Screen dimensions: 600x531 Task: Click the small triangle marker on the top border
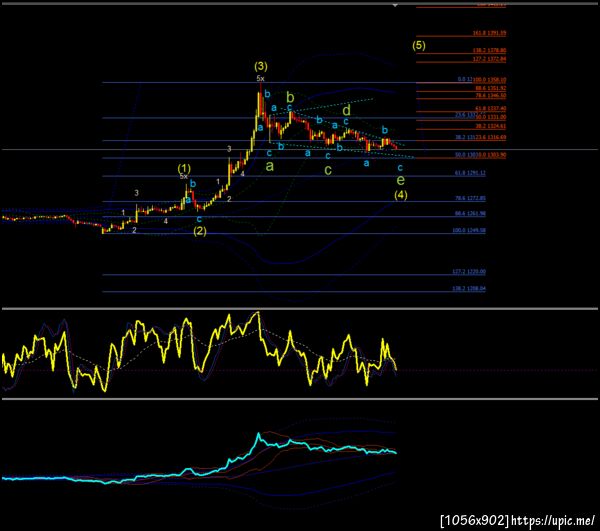pos(395,5)
